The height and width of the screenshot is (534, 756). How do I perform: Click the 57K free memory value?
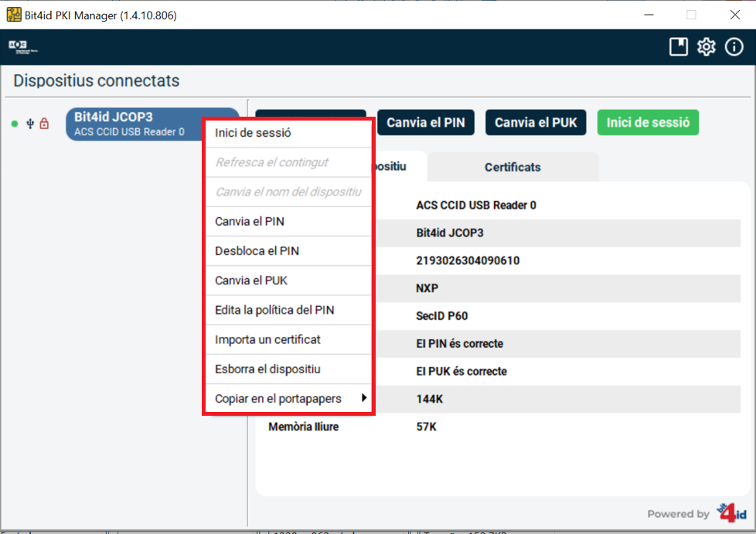[426, 427]
